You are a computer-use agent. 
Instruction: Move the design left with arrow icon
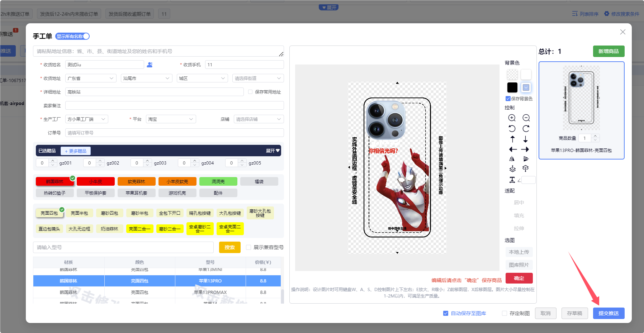(x=513, y=149)
